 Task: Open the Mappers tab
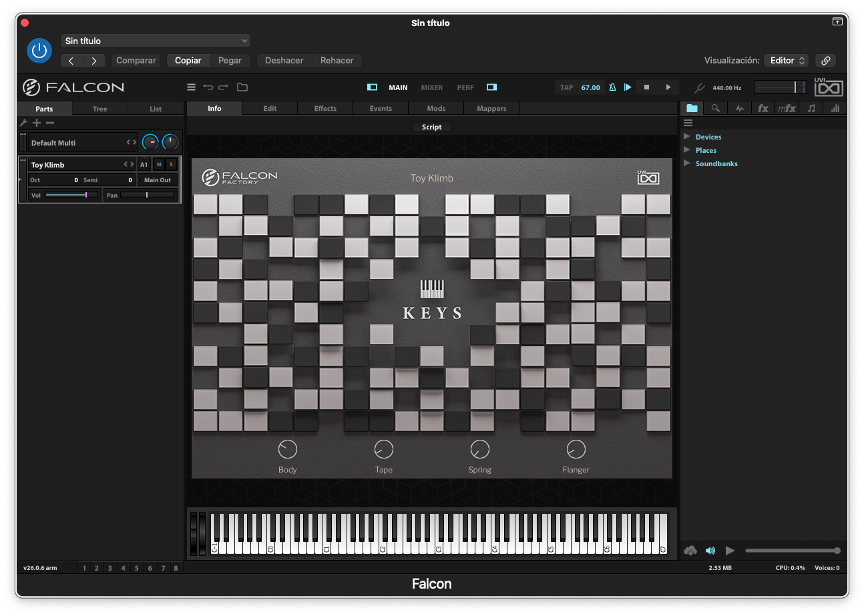pyautogui.click(x=491, y=108)
